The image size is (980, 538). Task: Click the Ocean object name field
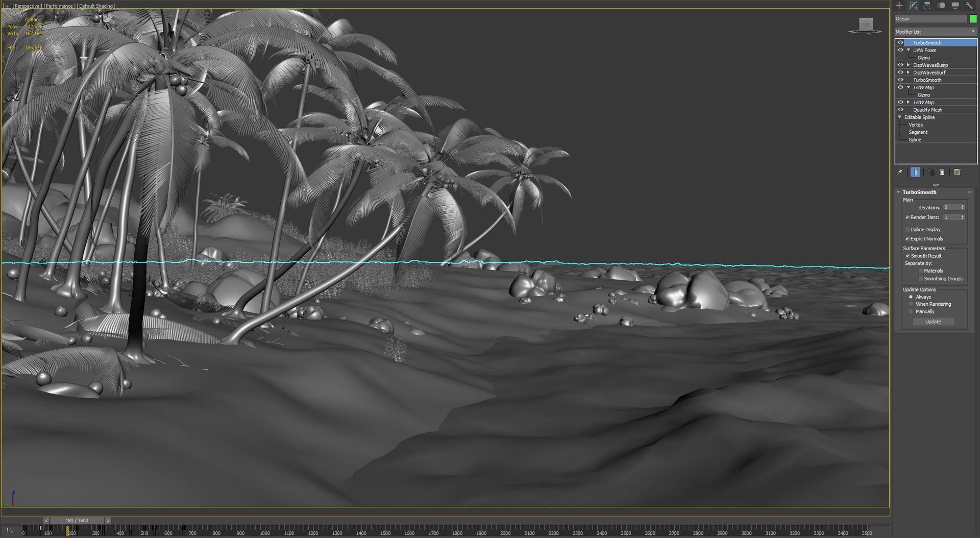click(x=931, y=19)
